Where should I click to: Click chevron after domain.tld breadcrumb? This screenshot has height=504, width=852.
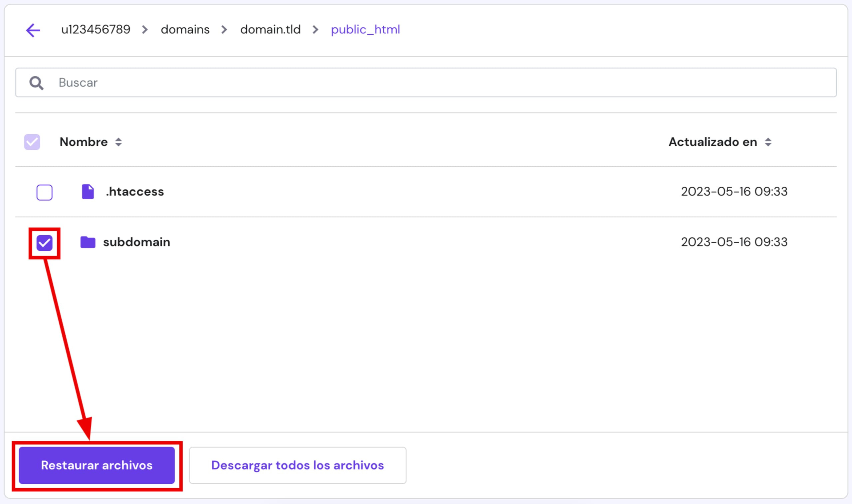pyautogui.click(x=315, y=30)
